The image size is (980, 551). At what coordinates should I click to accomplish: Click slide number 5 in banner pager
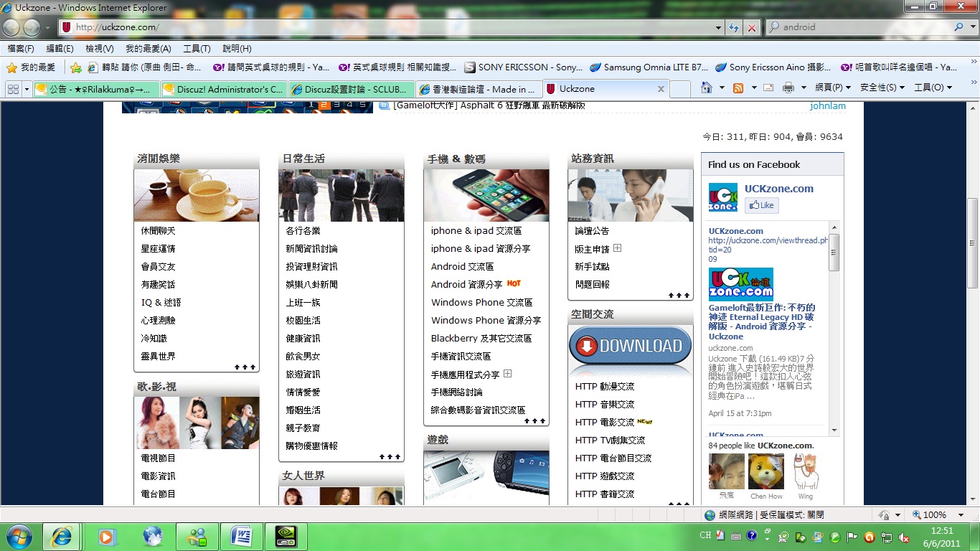[x=362, y=105]
